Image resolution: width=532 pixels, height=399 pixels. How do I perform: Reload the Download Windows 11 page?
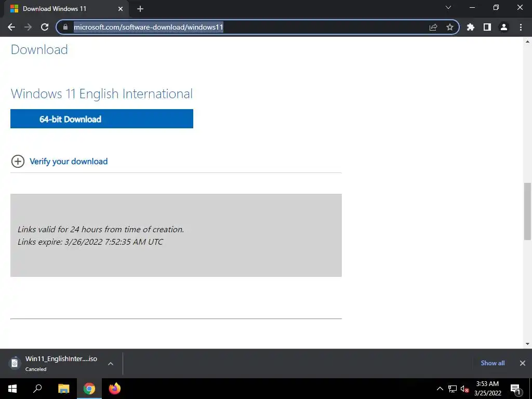click(45, 27)
